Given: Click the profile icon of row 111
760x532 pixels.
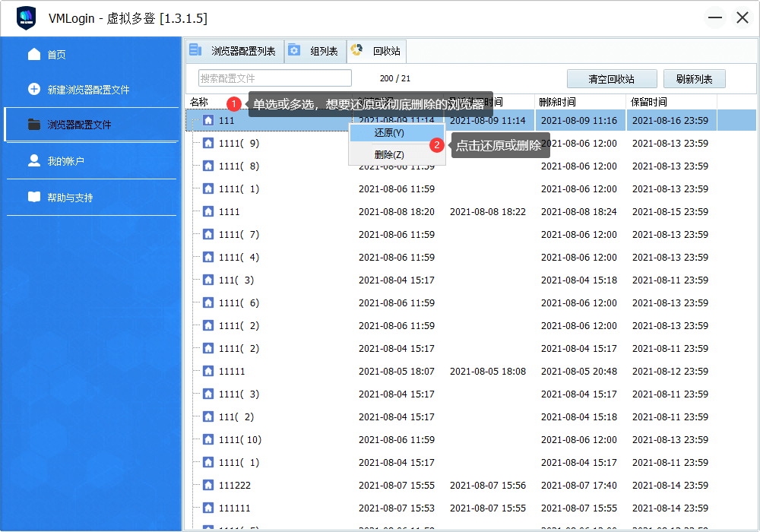Looking at the screenshot, I should (208, 120).
